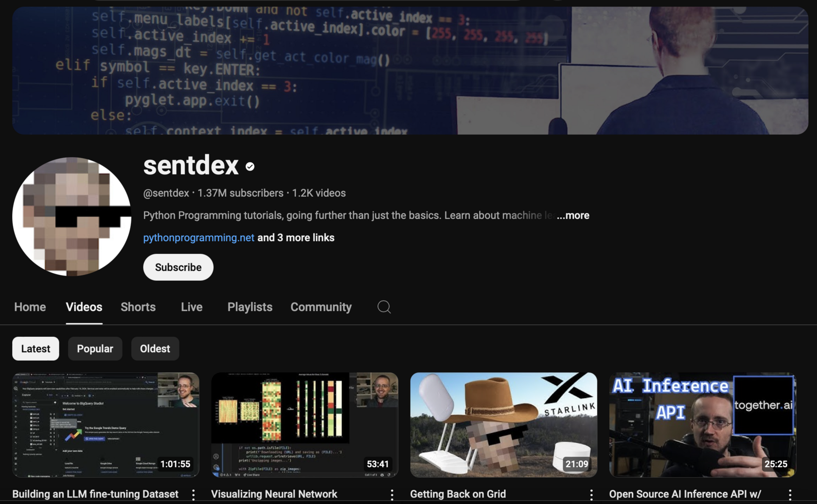Open more options for Visualizing Neural Network video

pos(392,494)
